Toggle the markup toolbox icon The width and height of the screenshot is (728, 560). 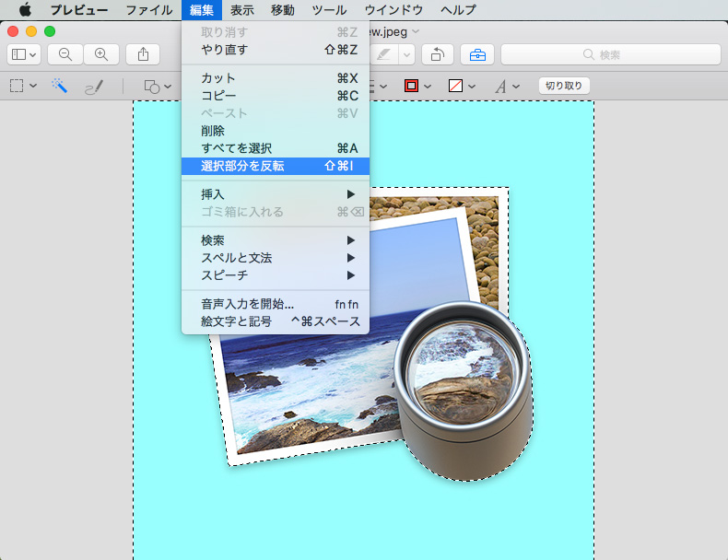[477, 54]
